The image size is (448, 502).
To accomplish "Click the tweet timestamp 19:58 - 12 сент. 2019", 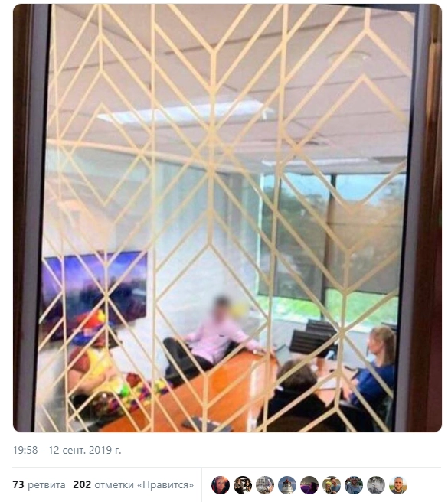I will [x=67, y=450].
